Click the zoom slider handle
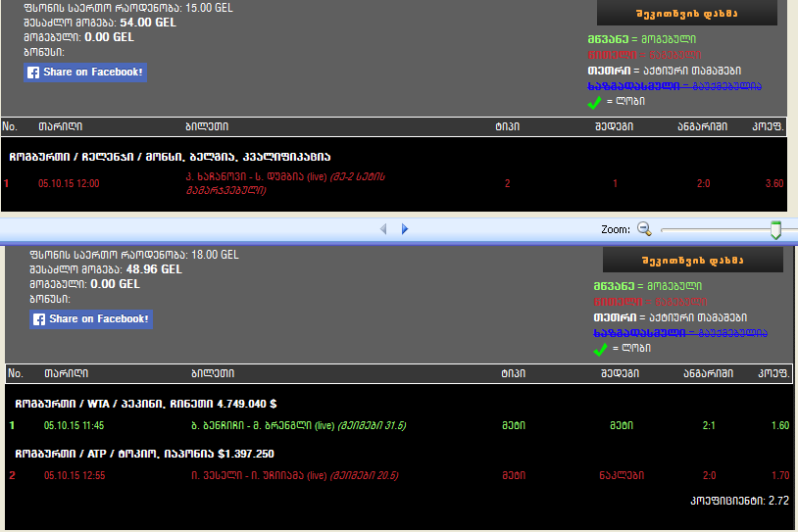Viewport: 798px width, 532px height. point(775,230)
